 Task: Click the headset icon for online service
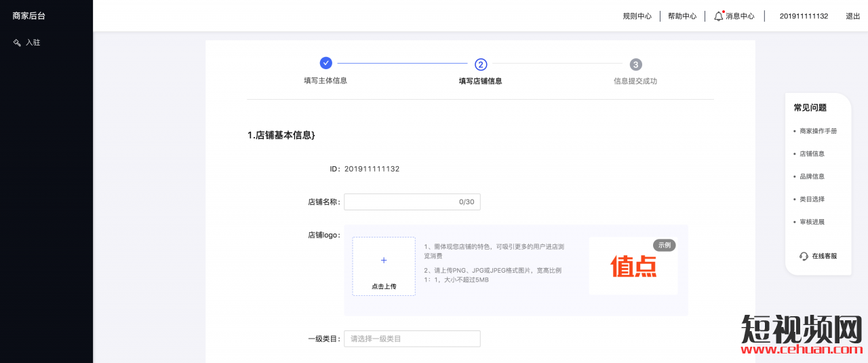[804, 256]
